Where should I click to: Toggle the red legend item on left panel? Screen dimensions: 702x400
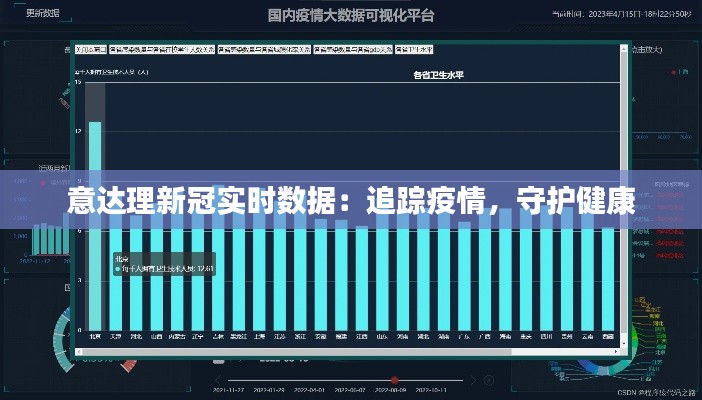(42, 184)
